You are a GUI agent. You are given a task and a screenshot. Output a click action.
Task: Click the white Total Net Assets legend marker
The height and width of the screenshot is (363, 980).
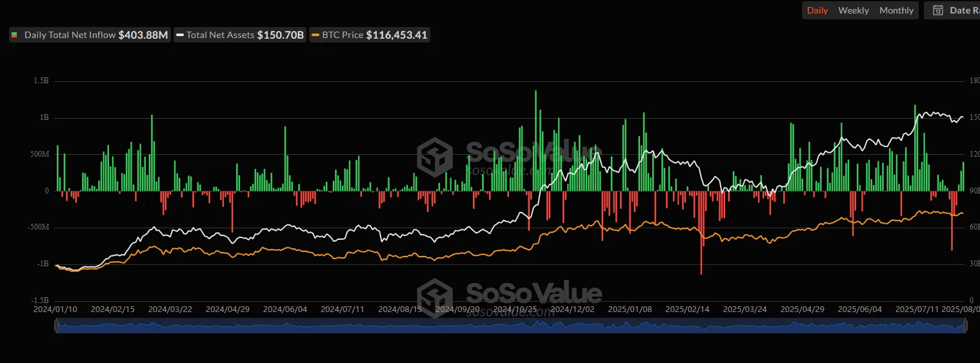coord(180,35)
